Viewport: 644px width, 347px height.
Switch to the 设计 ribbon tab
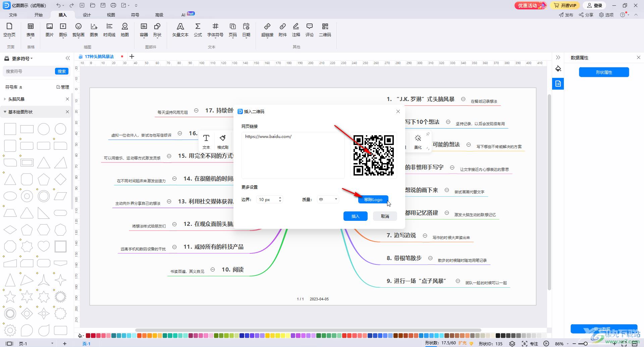(x=87, y=15)
